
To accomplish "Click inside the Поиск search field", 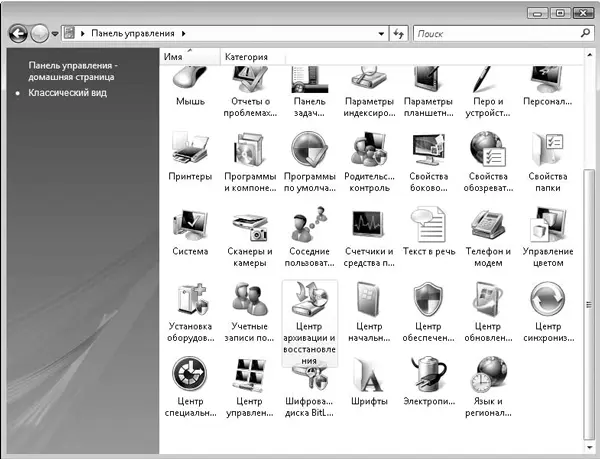I will [x=490, y=33].
